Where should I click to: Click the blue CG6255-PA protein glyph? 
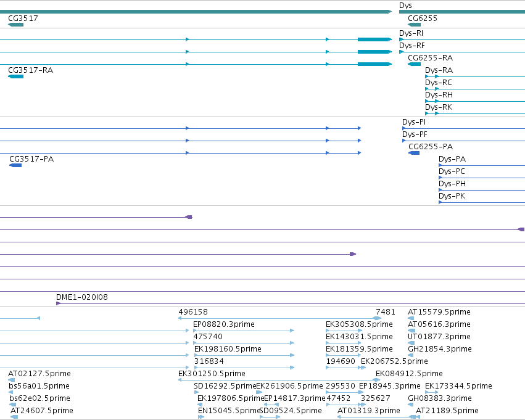[x=414, y=153]
